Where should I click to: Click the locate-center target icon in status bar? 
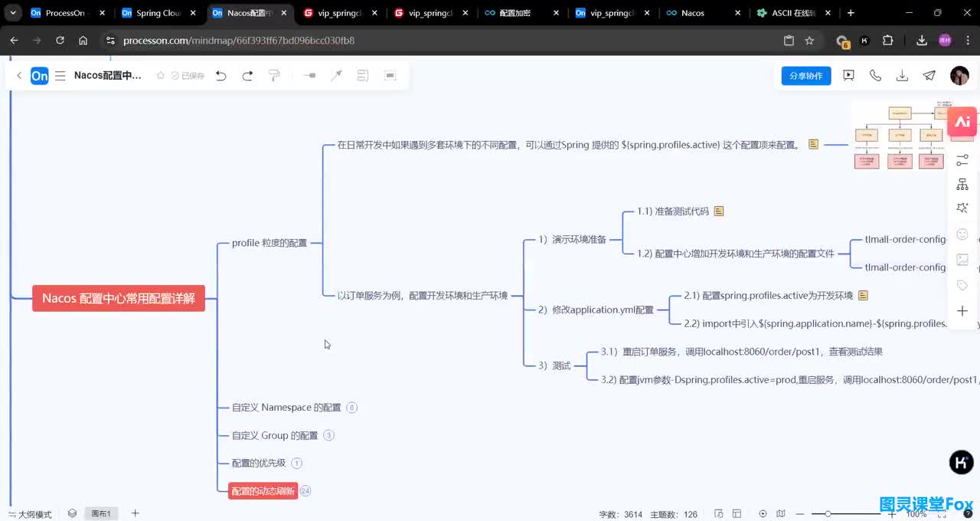tap(763, 514)
